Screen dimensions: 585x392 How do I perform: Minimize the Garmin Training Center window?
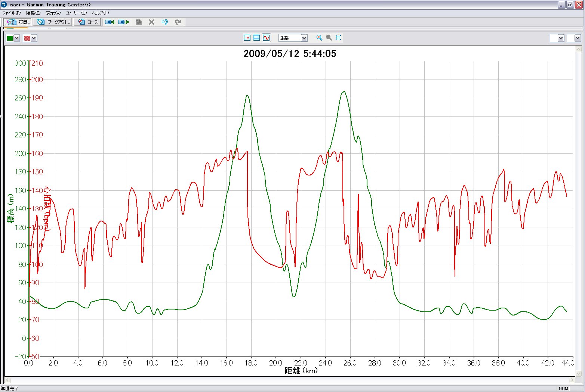click(x=561, y=4)
